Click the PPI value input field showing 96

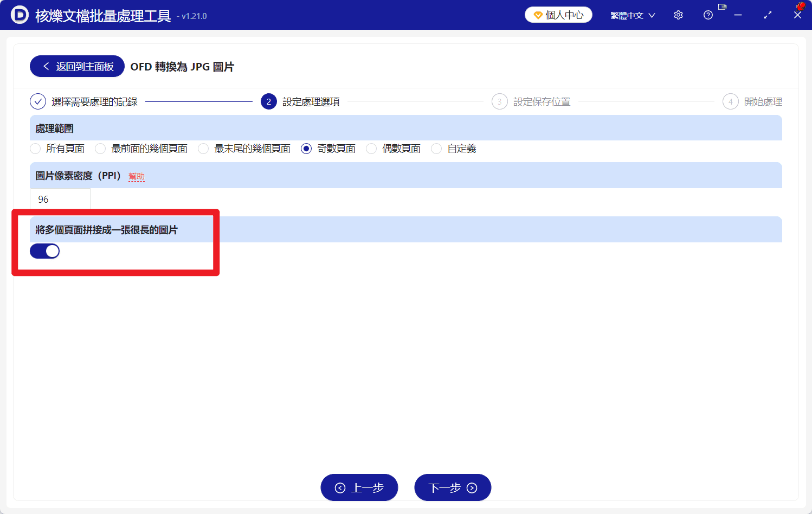(60, 198)
